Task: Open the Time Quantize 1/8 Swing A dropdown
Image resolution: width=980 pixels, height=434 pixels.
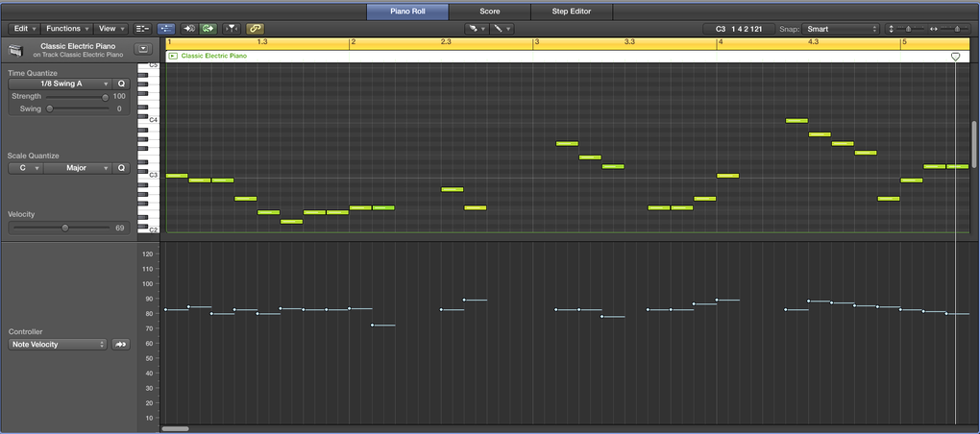Action: point(60,84)
